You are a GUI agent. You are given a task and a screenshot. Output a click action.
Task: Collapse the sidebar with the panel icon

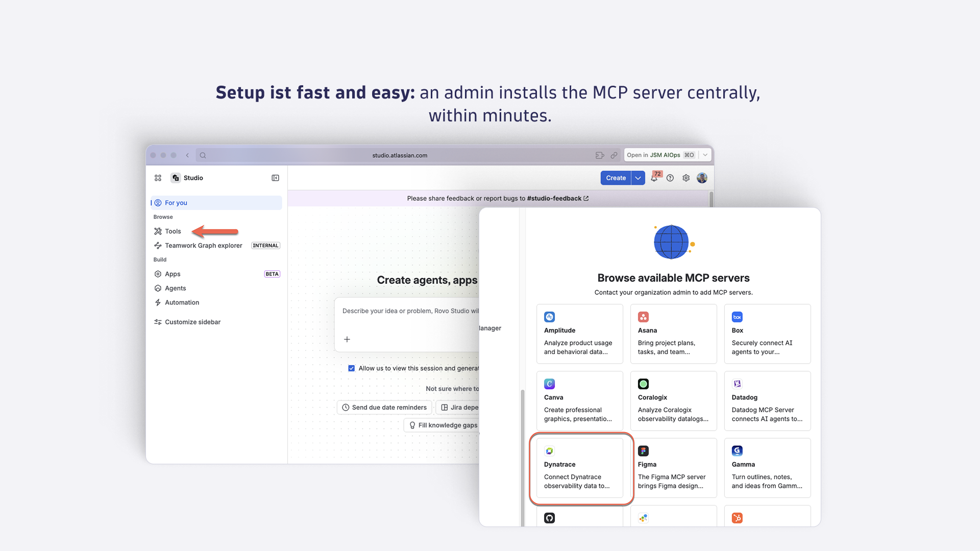(x=275, y=178)
